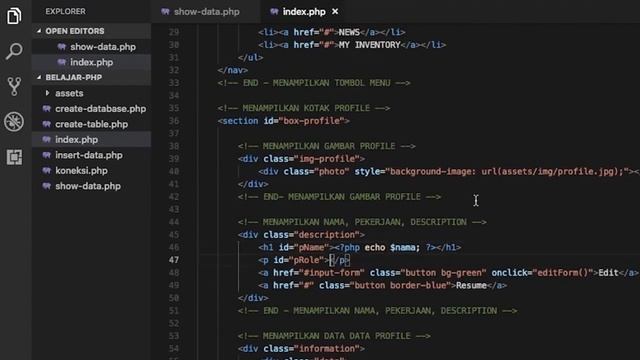Click PHP file icon beside create-table.php
640x360 pixels.
(x=47, y=124)
